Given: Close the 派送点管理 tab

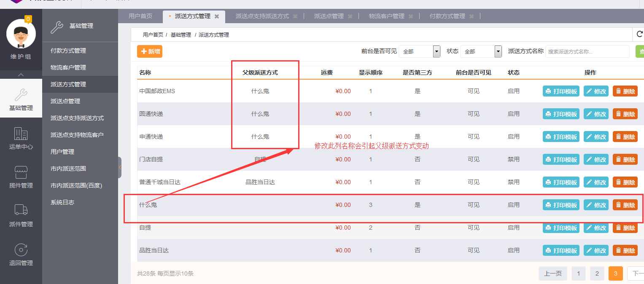Looking at the screenshot, I should [x=350, y=16].
